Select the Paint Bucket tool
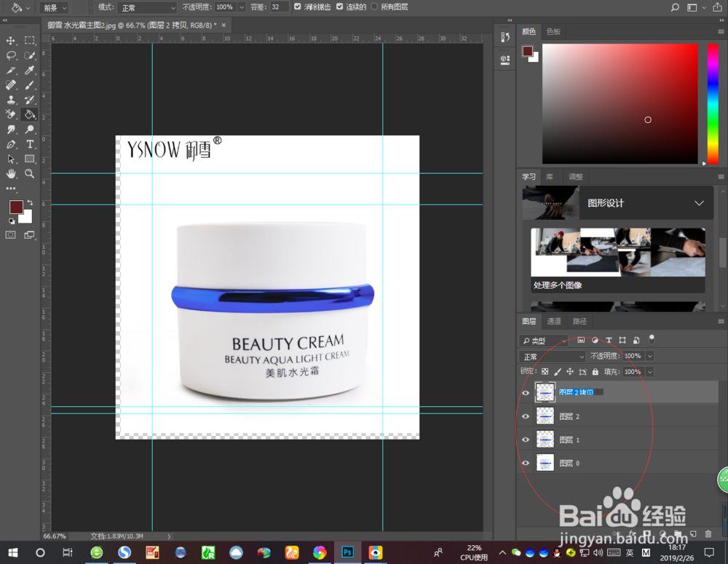 [x=30, y=114]
